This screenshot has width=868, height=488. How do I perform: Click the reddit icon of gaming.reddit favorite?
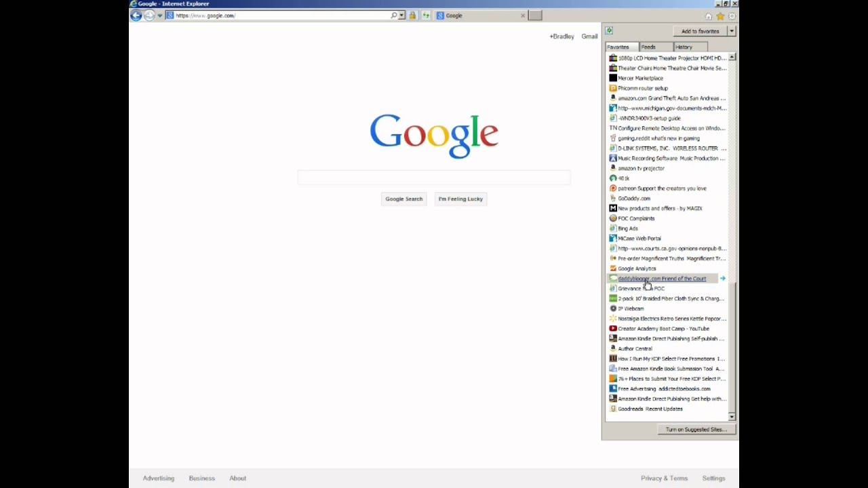613,138
